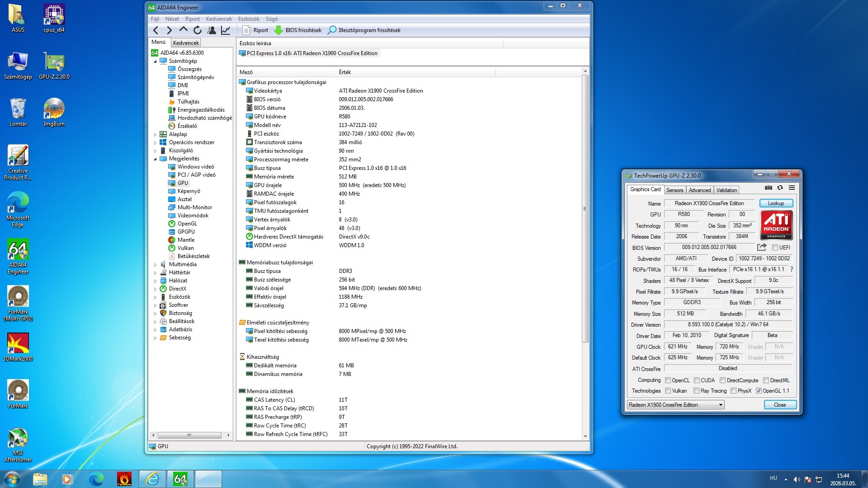Click the Lookup button
Screen dimensions: 868x488
(776, 203)
